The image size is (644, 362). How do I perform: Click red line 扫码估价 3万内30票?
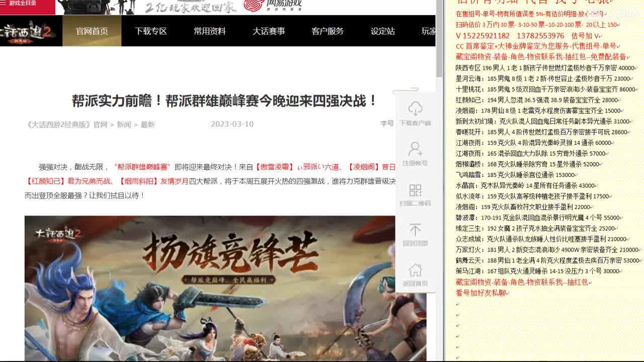537,24
